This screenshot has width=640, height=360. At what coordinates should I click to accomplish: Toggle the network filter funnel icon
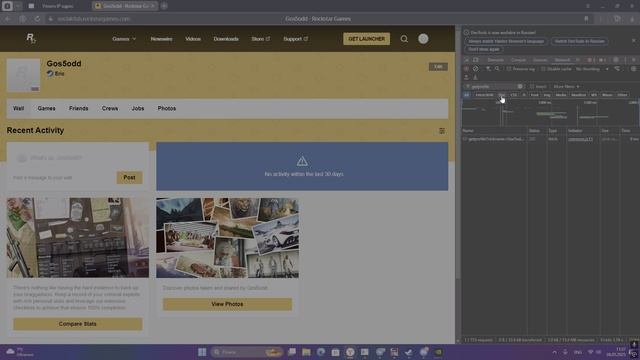coord(488,69)
